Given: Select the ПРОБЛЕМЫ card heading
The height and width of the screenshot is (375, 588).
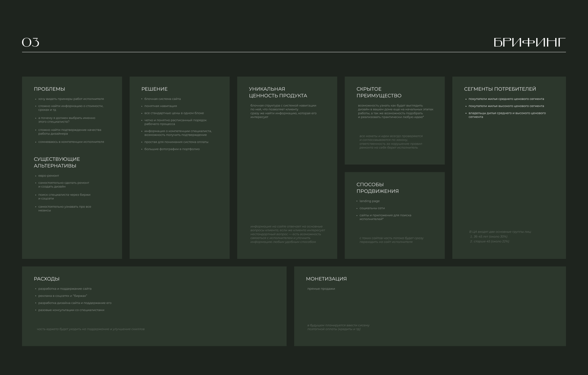Looking at the screenshot, I should pos(49,89).
